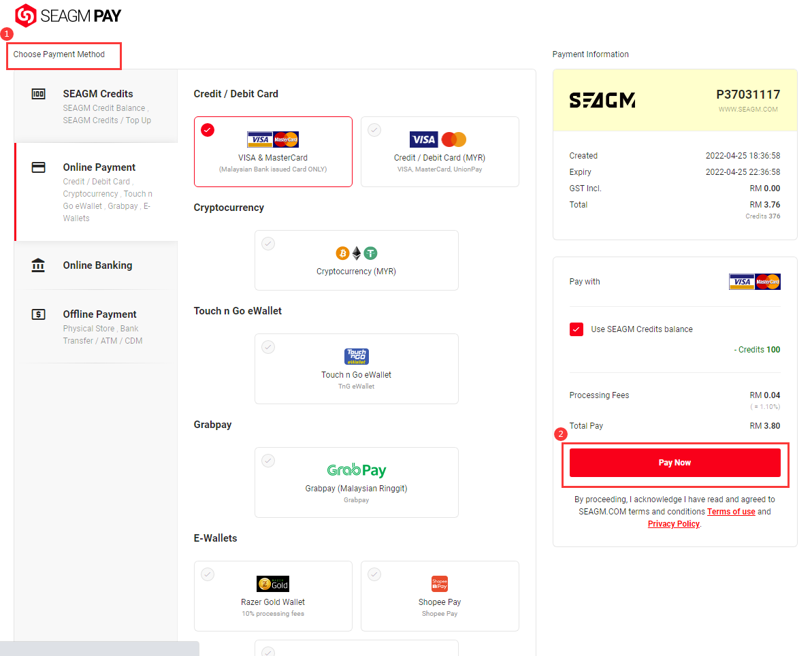Viewport: 812px width, 656px height.
Task: Click Credit / Debit Card (MYR) VISA logo
Action: click(x=423, y=140)
